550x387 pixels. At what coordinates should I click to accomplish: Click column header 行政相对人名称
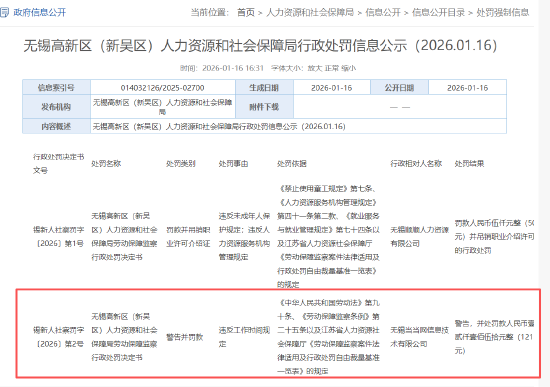point(416,164)
